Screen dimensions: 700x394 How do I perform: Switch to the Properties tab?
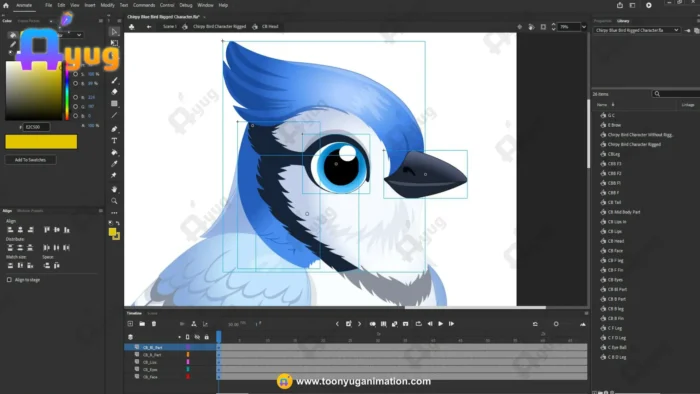pyautogui.click(x=602, y=21)
